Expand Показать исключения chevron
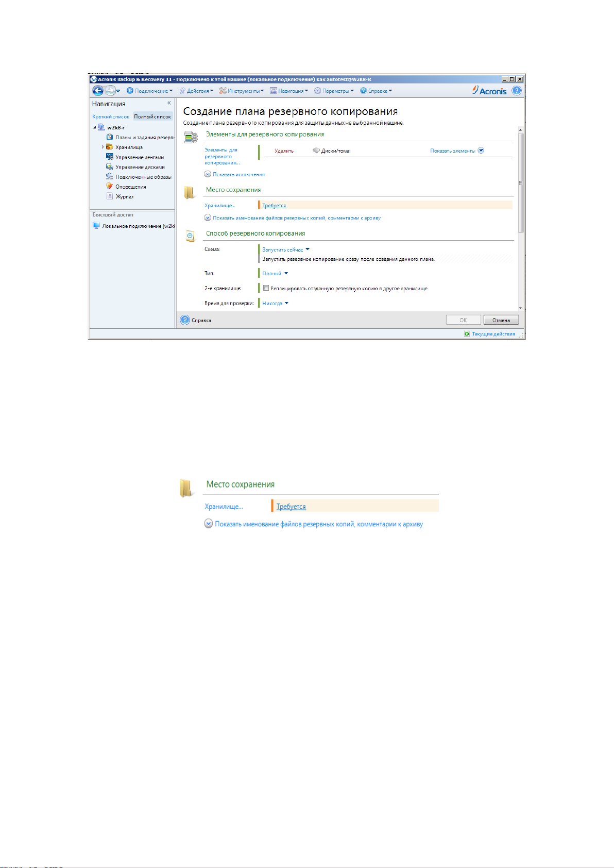Image resolution: width=614 pixels, height=868 pixels. click(208, 174)
